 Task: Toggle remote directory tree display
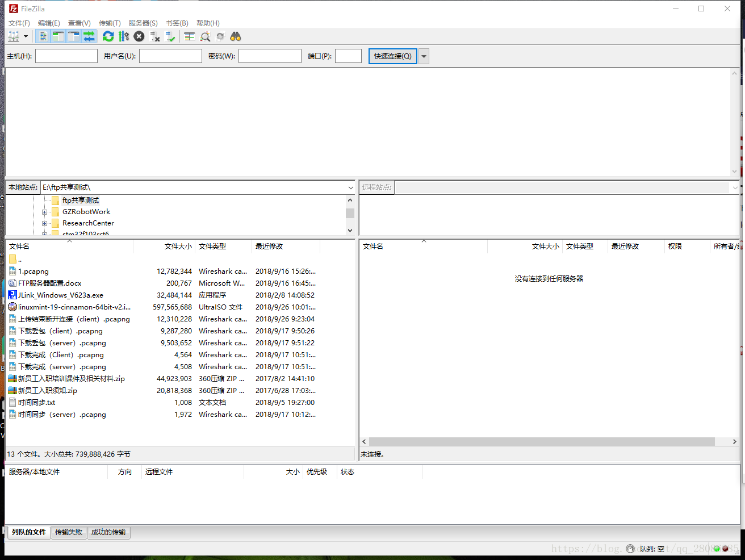pyautogui.click(x=73, y=36)
